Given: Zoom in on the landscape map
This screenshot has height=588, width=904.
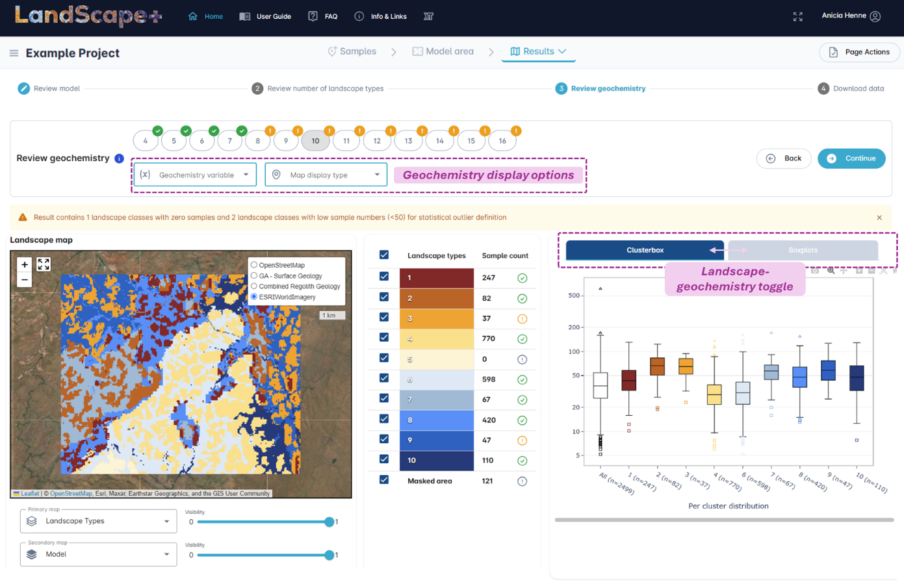Looking at the screenshot, I should coord(25,264).
